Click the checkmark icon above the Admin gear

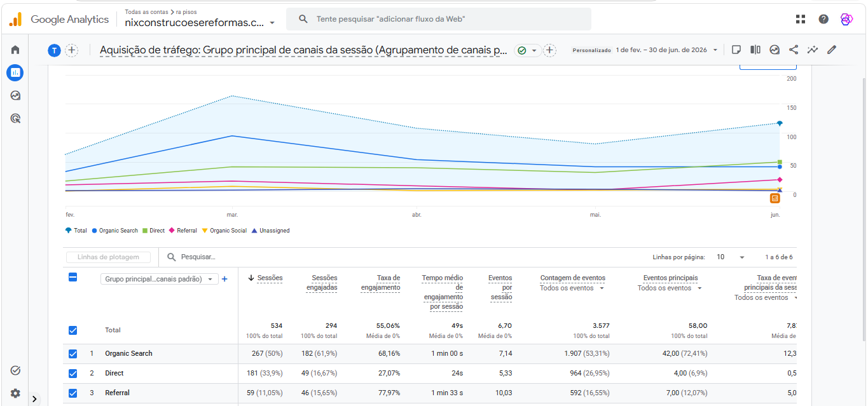click(15, 370)
